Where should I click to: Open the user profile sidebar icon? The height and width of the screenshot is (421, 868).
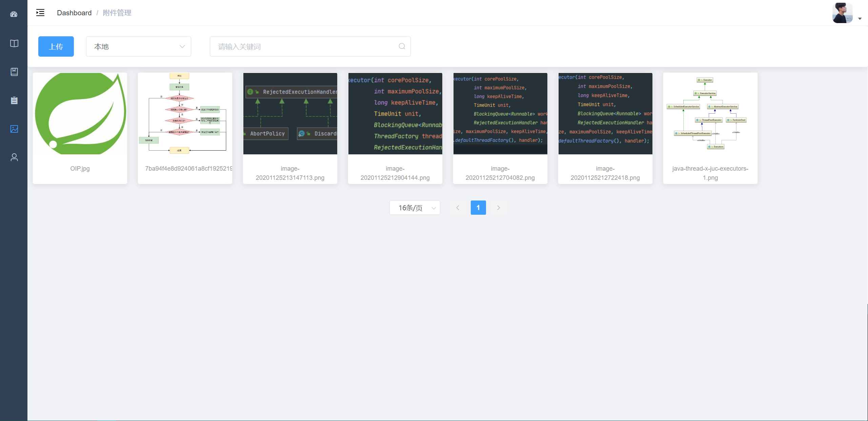14,157
